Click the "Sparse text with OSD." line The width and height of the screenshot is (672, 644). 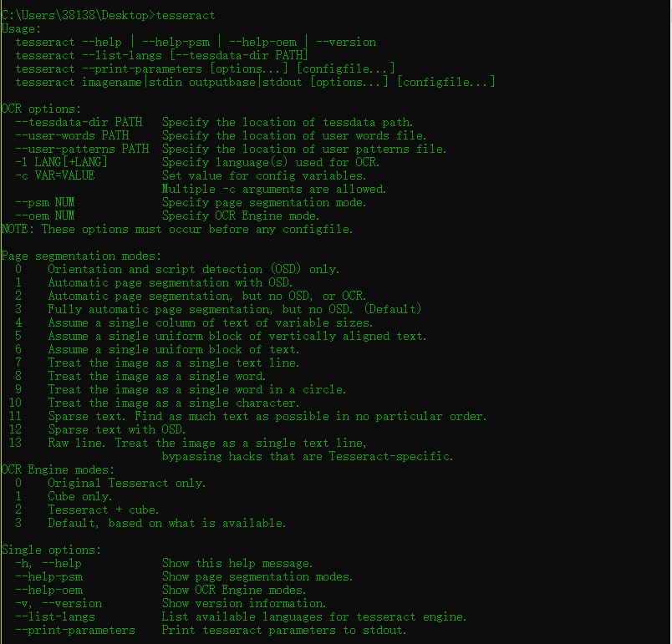(x=116, y=430)
